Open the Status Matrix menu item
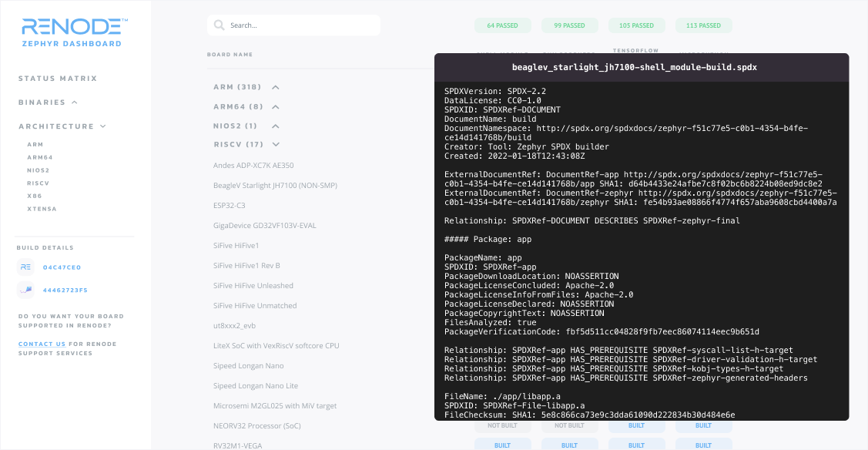 pos(58,79)
